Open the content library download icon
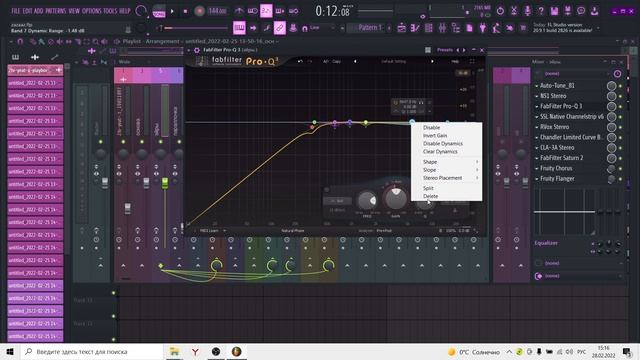This screenshot has width=640, height=360. (x=595, y=11)
